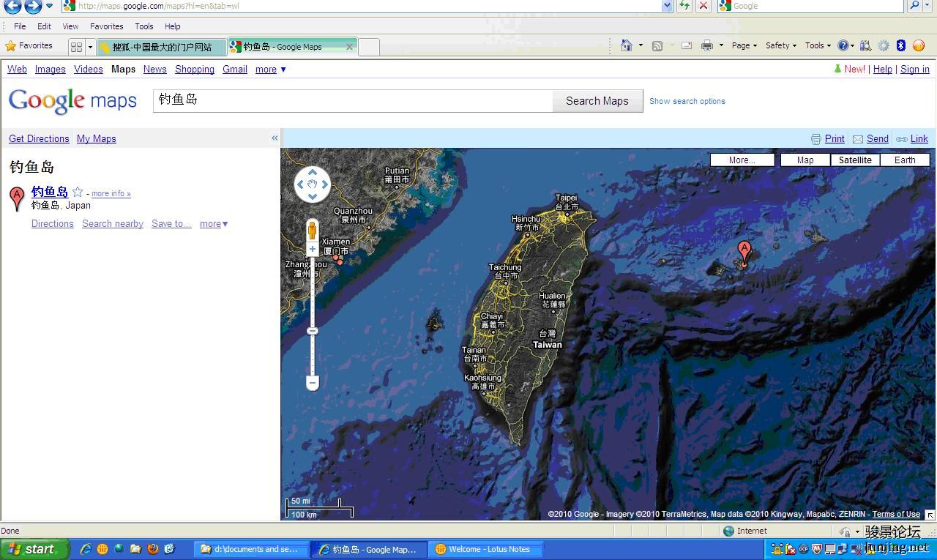Expand the 'more' dropdown in Google navigation
This screenshot has width=937, height=560.
pos(270,70)
